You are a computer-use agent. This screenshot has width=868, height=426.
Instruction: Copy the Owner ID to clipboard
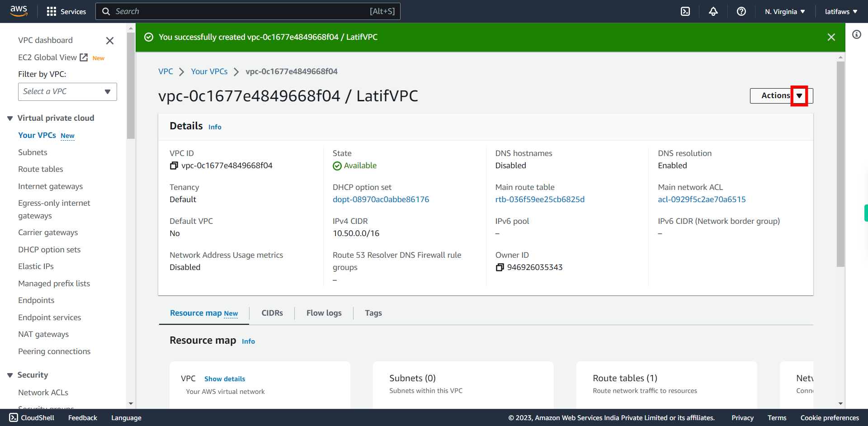[500, 267]
